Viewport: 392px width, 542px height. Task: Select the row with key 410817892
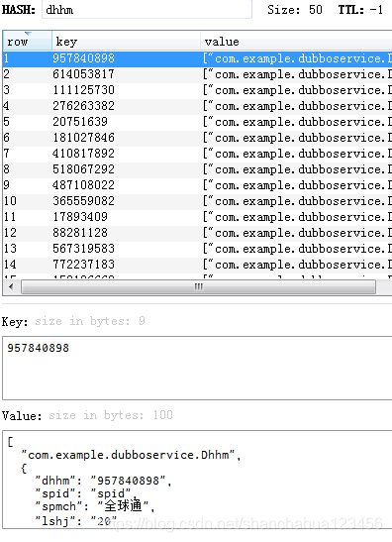198,154
